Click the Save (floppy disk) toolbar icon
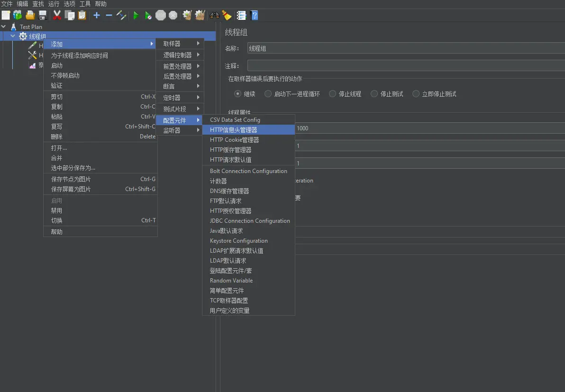 43,16
